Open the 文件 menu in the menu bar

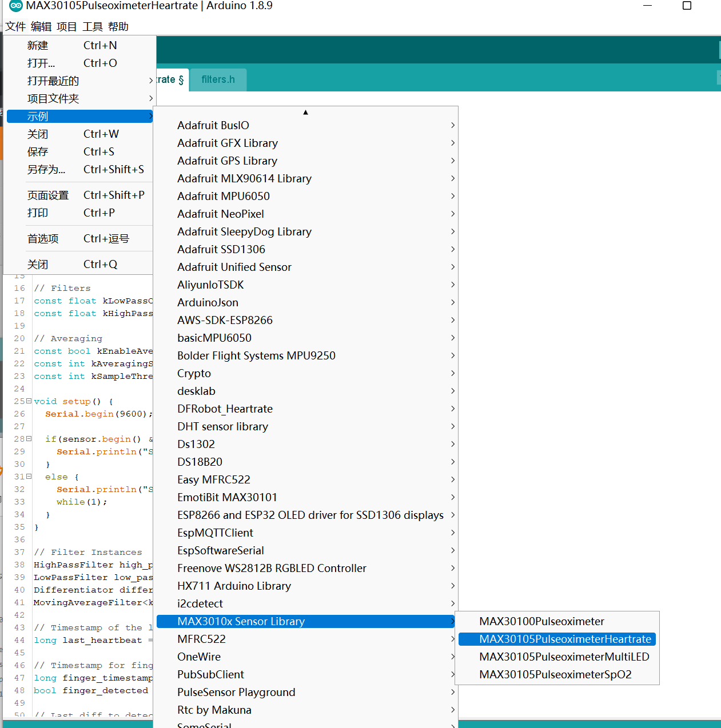click(15, 26)
